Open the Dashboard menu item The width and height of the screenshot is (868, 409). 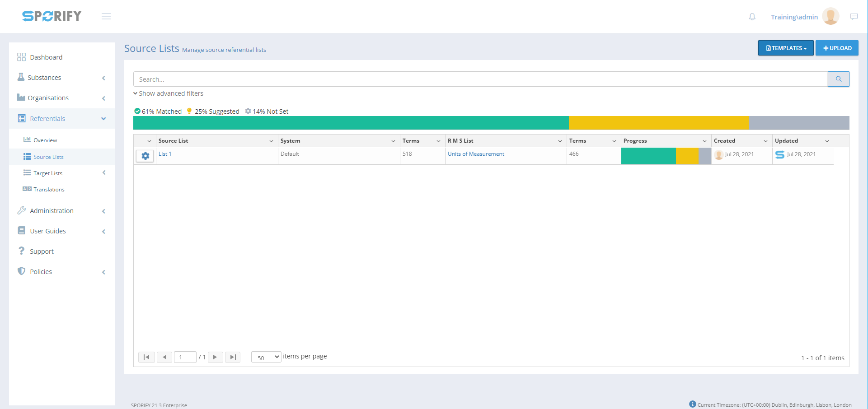46,57
